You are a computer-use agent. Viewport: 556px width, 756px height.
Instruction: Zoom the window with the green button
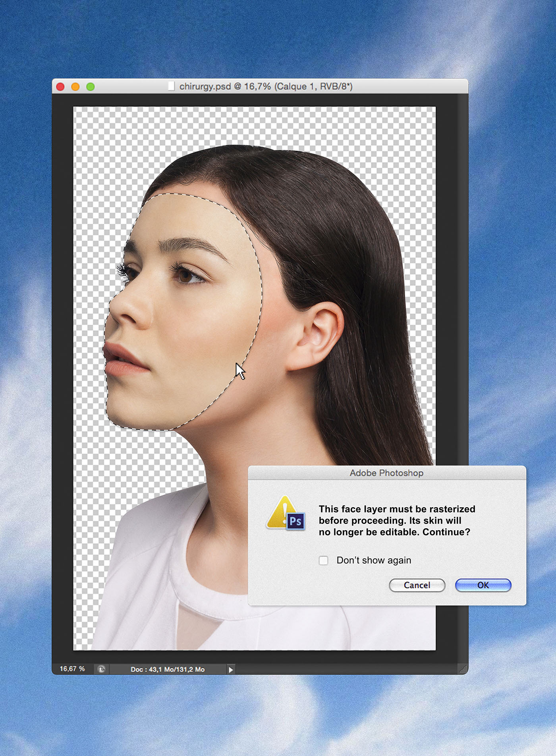coord(91,87)
